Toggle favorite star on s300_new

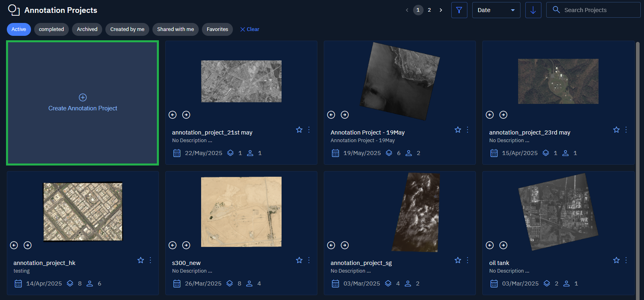(x=299, y=260)
